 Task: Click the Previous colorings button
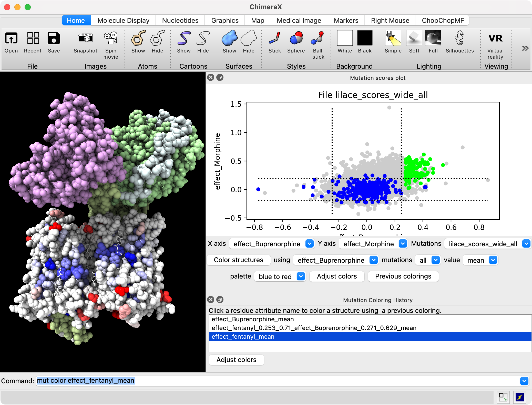(403, 276)
